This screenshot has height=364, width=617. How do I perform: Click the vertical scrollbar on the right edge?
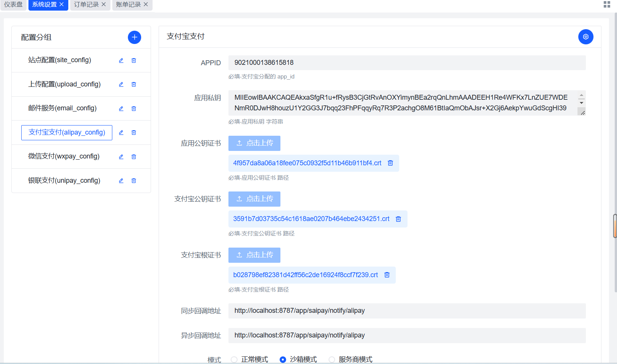click(614, 226)
